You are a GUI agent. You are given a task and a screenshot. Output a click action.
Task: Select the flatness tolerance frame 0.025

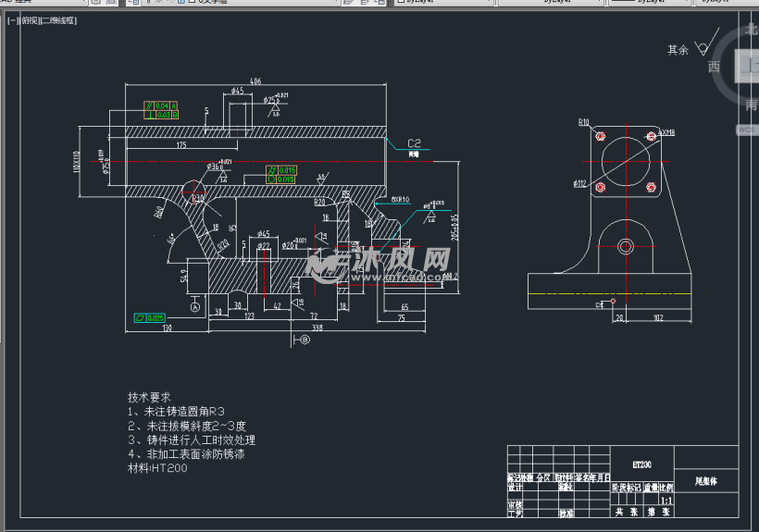tap(149, 317)
